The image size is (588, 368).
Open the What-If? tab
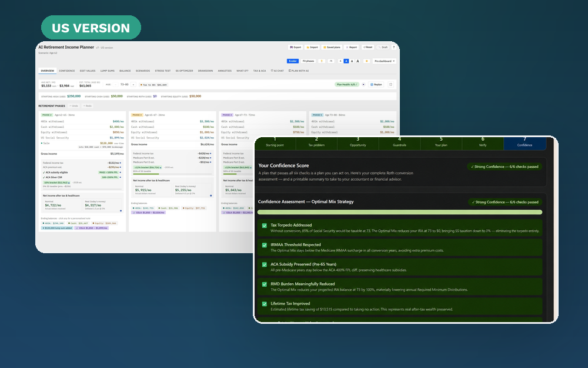242,71
